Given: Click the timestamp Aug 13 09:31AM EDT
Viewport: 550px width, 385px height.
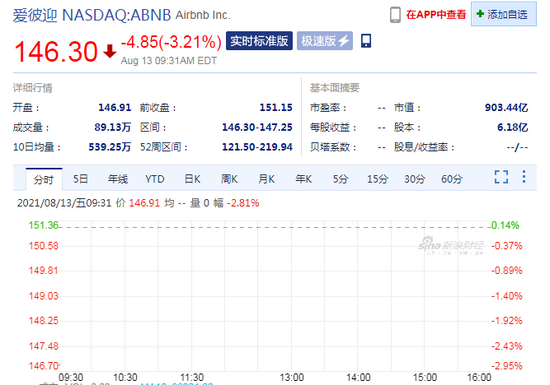Looking at the screenshot, I should [169, 61].
